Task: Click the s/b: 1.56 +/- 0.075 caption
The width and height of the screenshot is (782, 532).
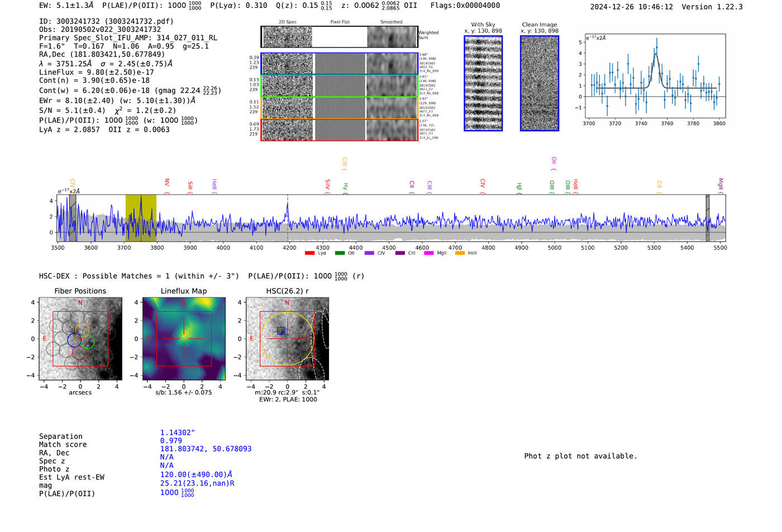Action: 184,392
